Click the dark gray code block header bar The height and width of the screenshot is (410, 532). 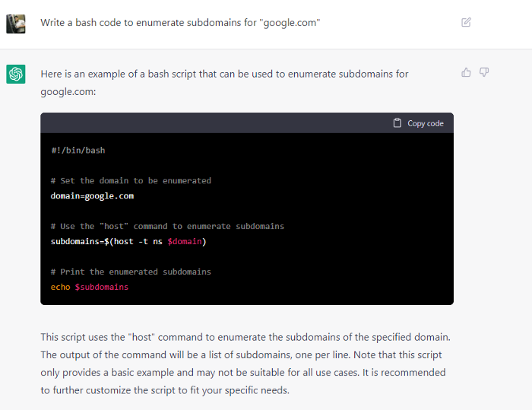point(228,123)
